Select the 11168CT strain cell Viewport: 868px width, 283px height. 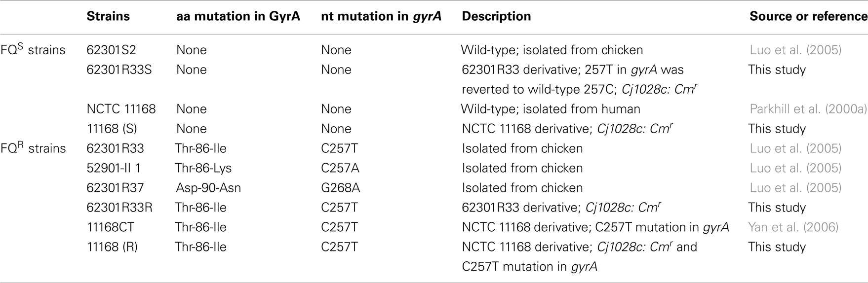click(x=110, y=227)
